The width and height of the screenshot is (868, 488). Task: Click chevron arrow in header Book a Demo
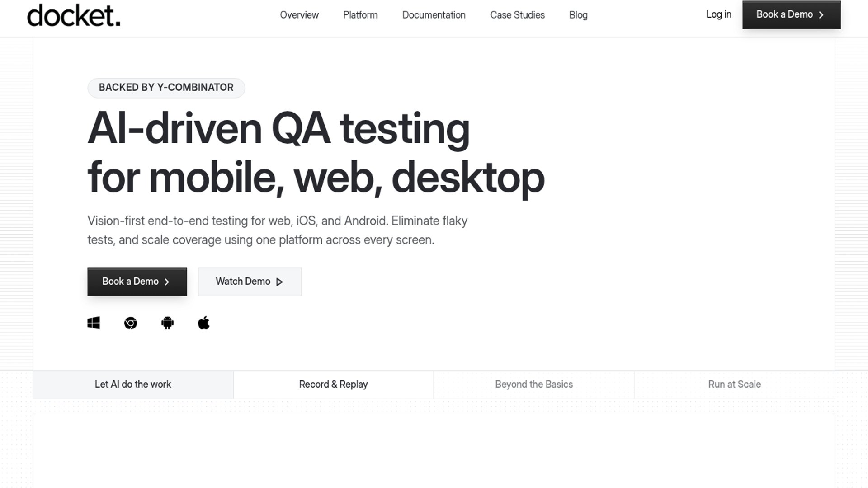[821, 15]
